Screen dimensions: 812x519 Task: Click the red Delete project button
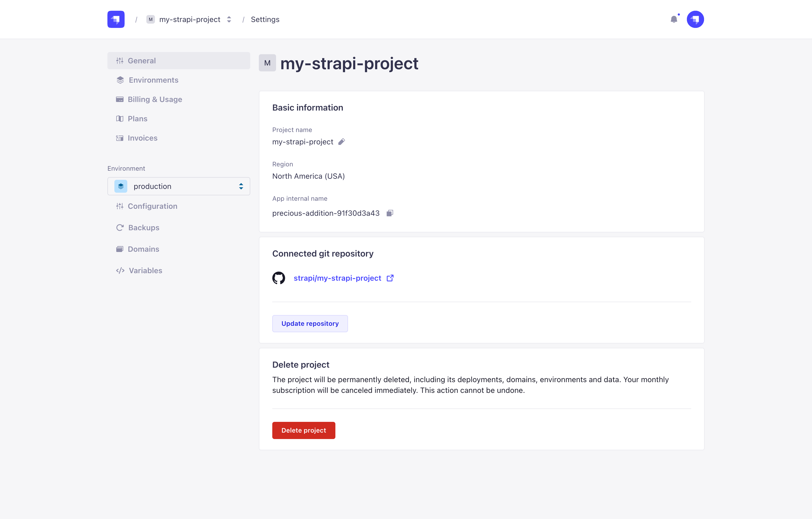[303, 430]
